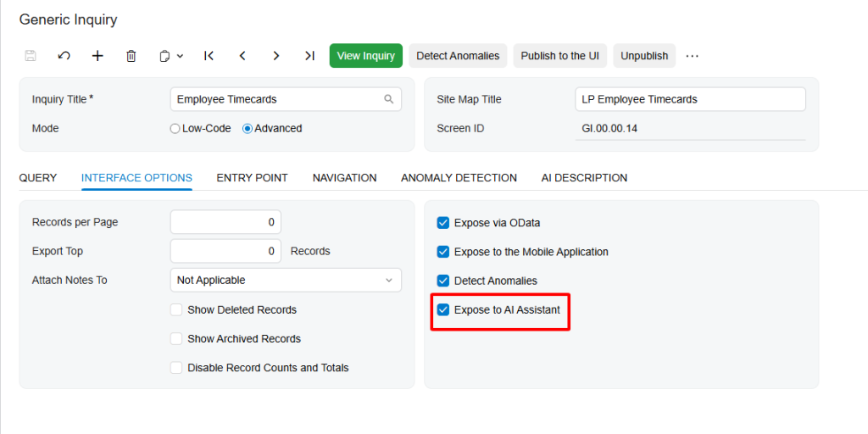Click the clipboard copy-paste icon
868x434 pixels.
(x=164, y=56)
